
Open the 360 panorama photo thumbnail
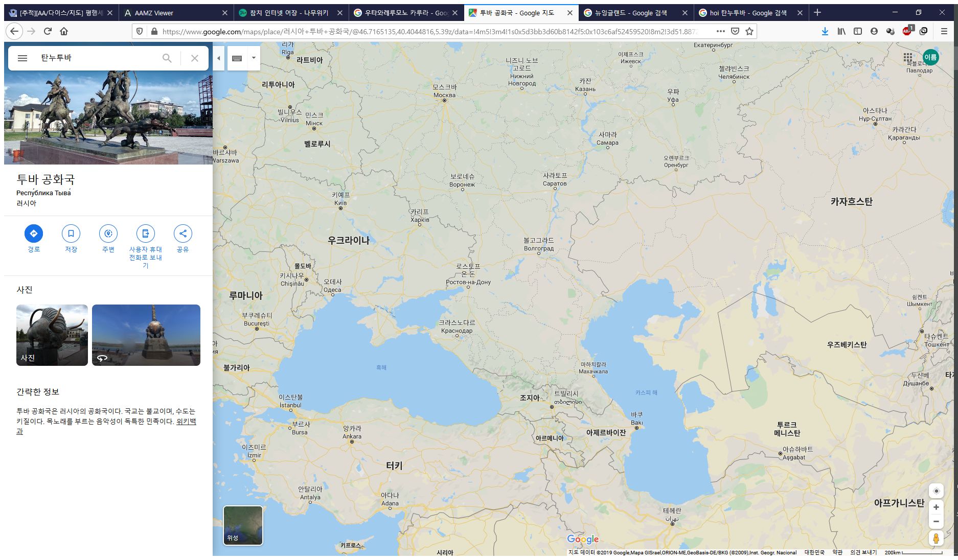click(146, 335)
